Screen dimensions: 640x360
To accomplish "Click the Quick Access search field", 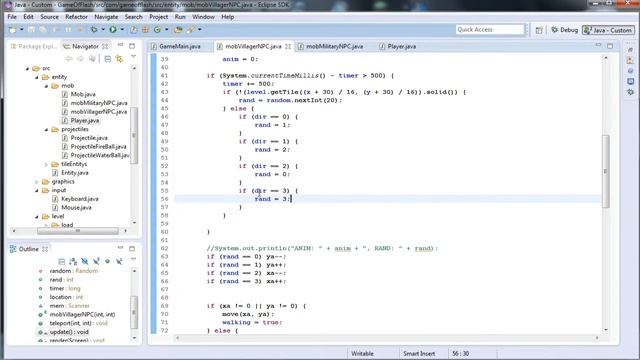I will (490, 30).
